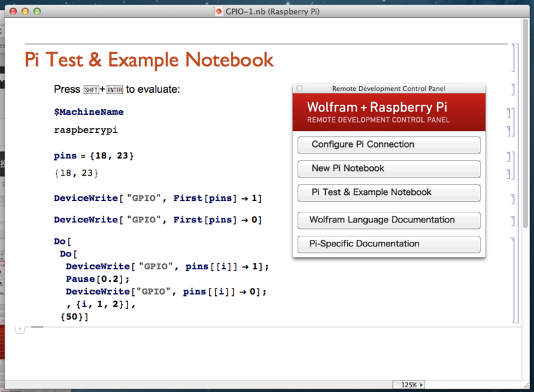
Task: Select the Do loop cell bracket
Action: click(x=513, y=280)
